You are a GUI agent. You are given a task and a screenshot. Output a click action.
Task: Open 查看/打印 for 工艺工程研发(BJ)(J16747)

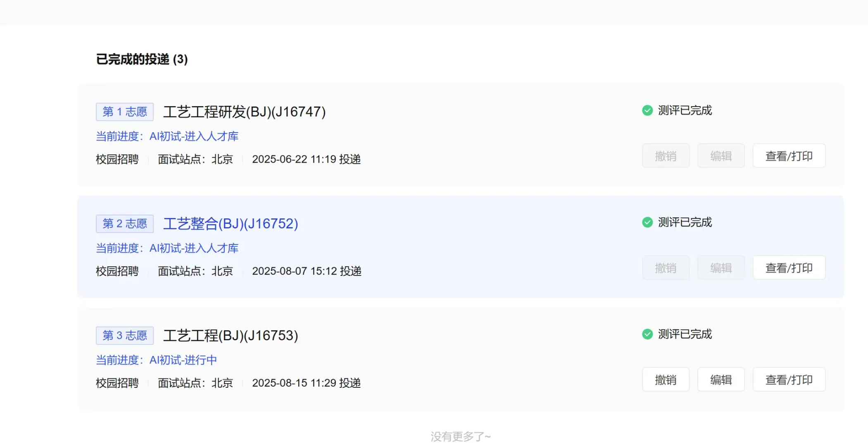pyautogui.click(x=789, y=156)
